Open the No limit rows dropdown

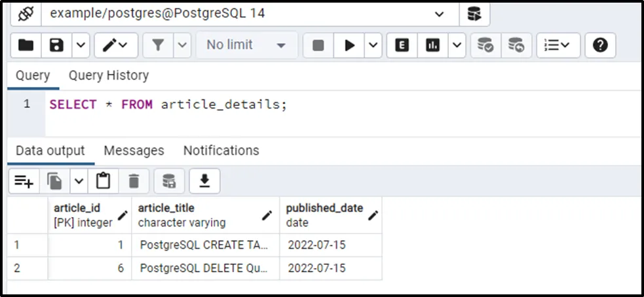coord(246,45)
